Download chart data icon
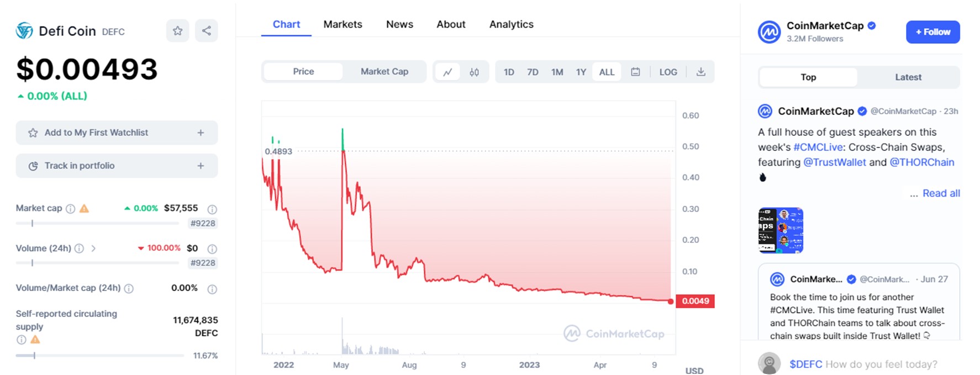Screen dimensions: 980x375 pyautogui.click(x=700, y=72)
